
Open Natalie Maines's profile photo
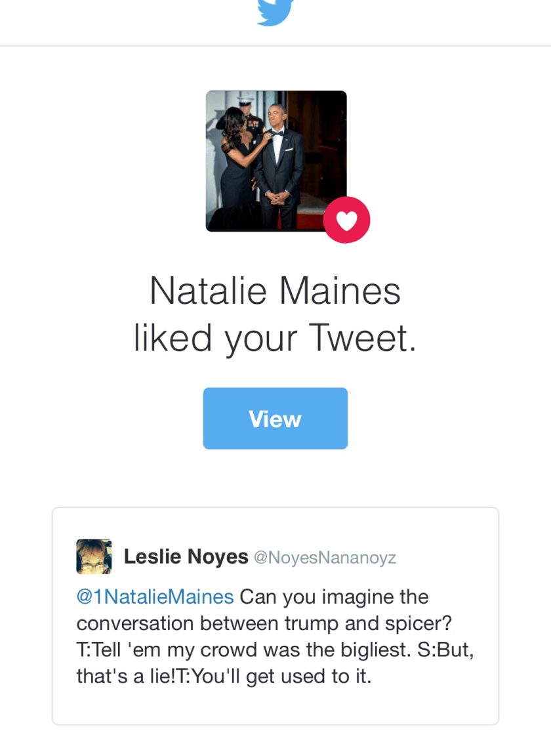[x=275, y=161]
